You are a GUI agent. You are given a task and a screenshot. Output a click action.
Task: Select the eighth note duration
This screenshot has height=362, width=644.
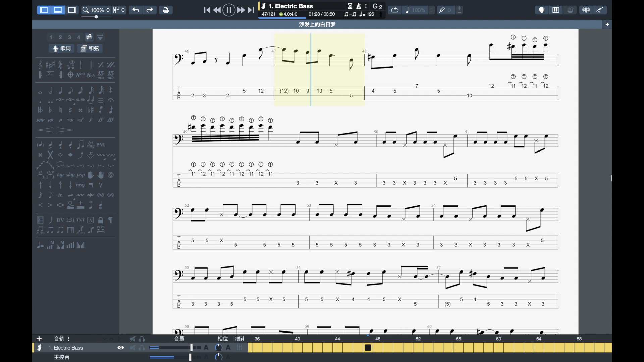tap(70, 90)
